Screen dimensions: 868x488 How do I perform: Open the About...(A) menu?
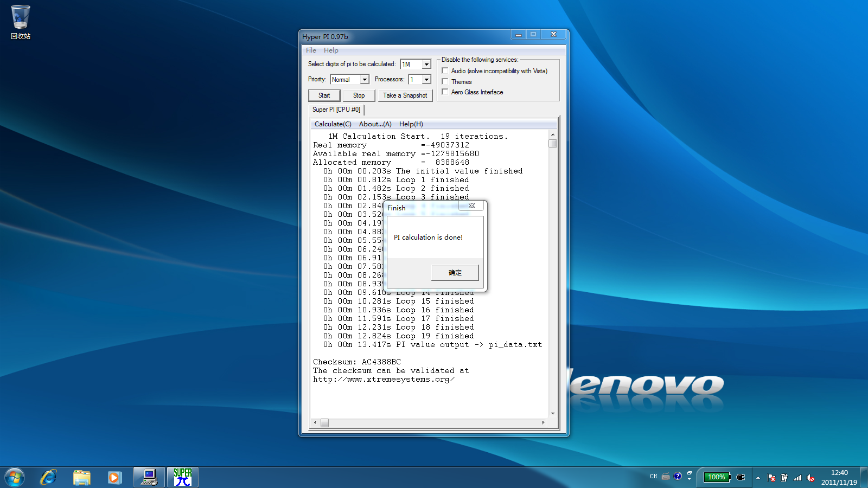375,124
